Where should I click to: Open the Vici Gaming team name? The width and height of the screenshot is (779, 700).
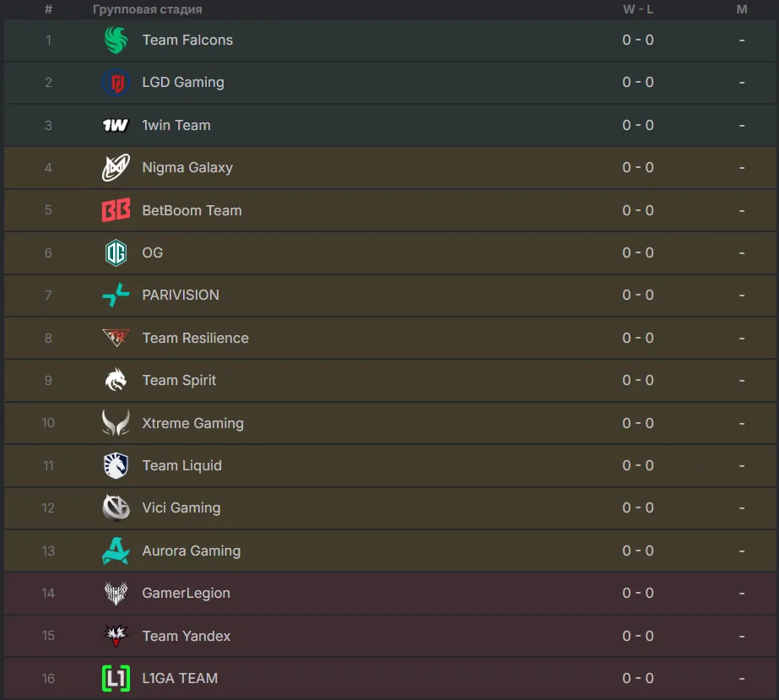click(x=181, y=507)
